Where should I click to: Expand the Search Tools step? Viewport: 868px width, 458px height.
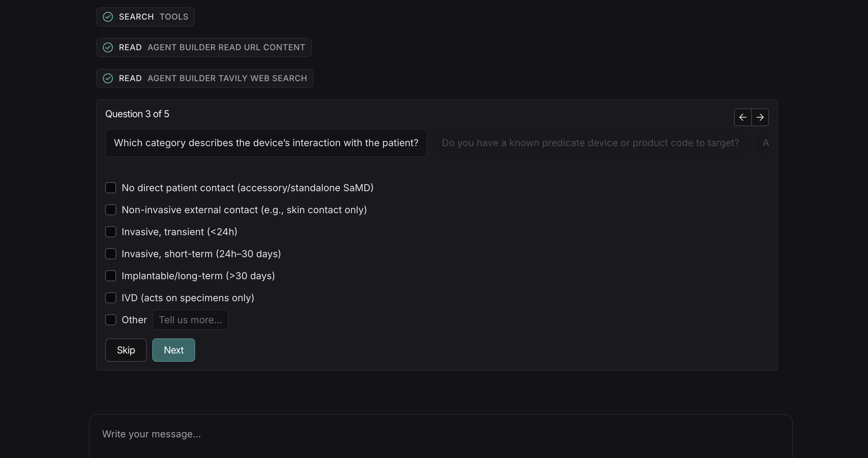(x=153, y=17)
